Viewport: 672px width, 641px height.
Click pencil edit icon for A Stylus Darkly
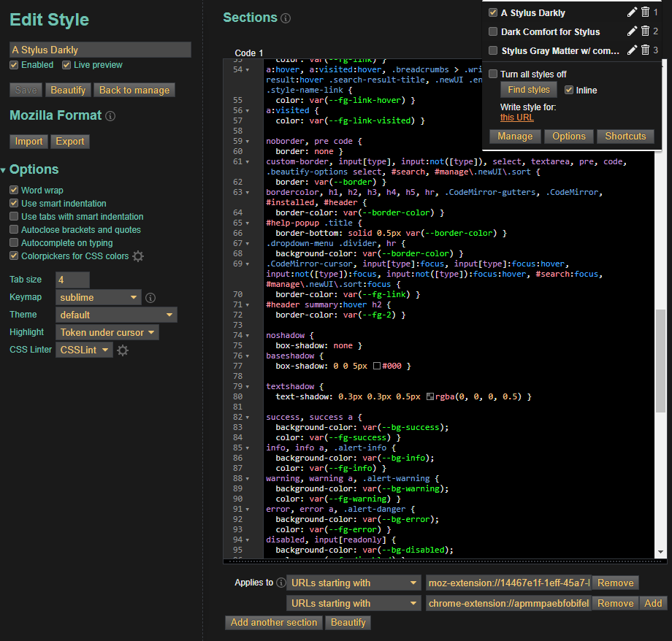coord(633,12)
